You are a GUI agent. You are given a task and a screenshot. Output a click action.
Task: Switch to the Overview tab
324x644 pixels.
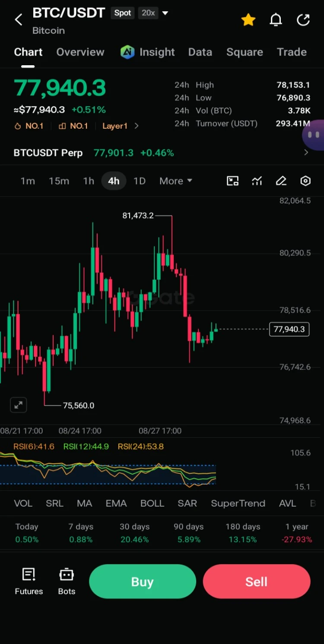click(80, 52)
